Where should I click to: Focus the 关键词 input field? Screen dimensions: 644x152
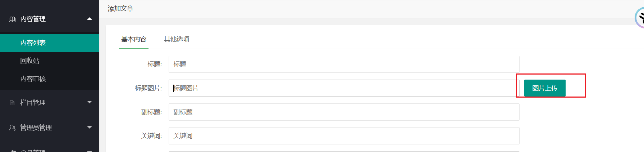click(x=344, y=136)
